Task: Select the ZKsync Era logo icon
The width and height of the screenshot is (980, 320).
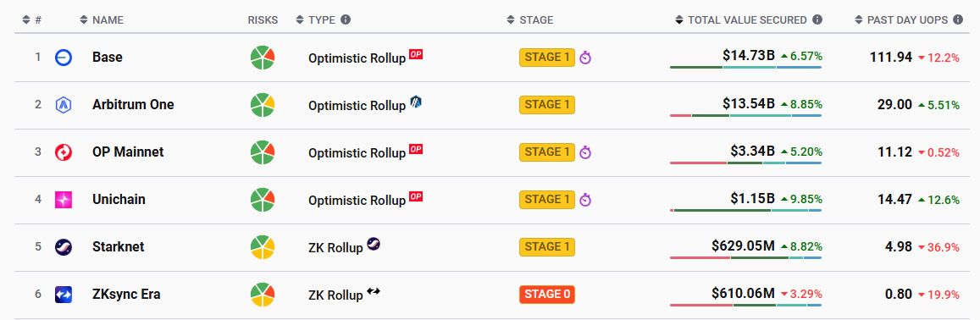Action: [x=64, y=295]
